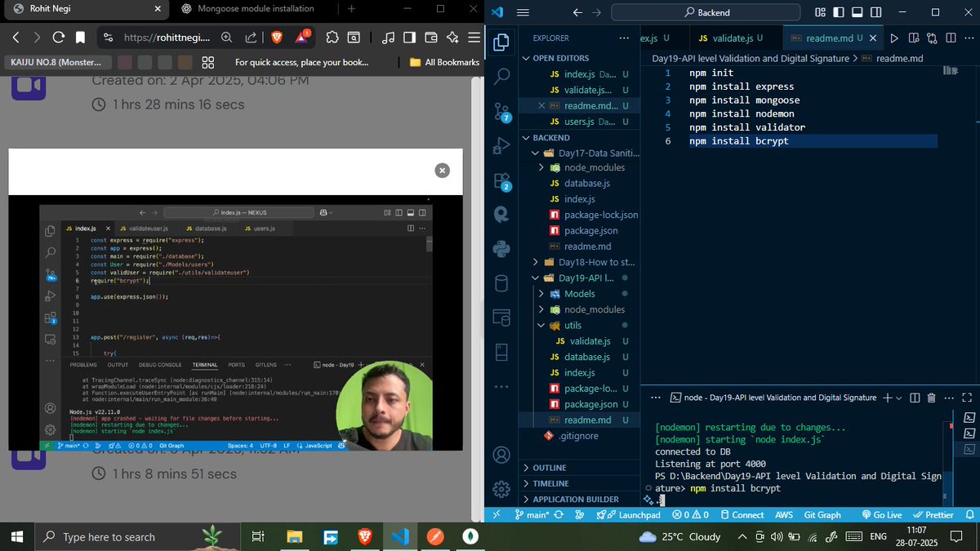980x551 pixels.
Task: Click Git Graph in the status bar
Action: [x=822, y=515]
